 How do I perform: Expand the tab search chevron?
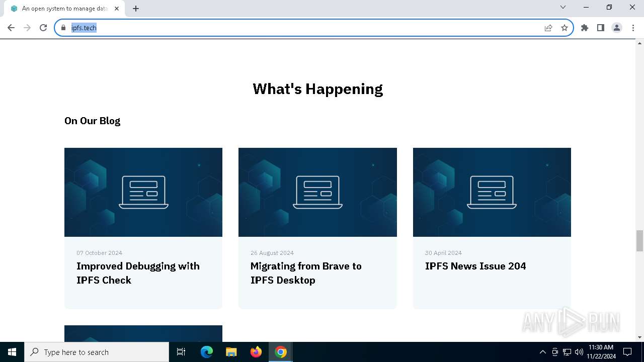click(x=563, y=7)
